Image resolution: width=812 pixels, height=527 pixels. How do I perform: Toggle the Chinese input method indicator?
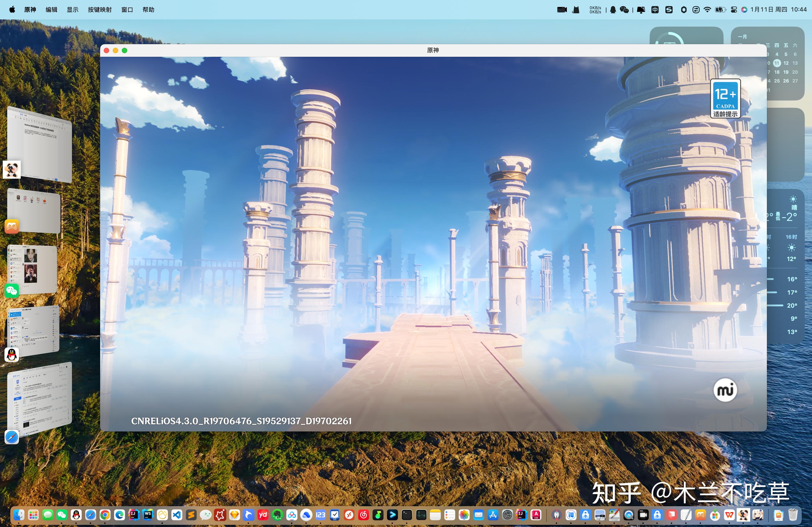pos(655,9)
